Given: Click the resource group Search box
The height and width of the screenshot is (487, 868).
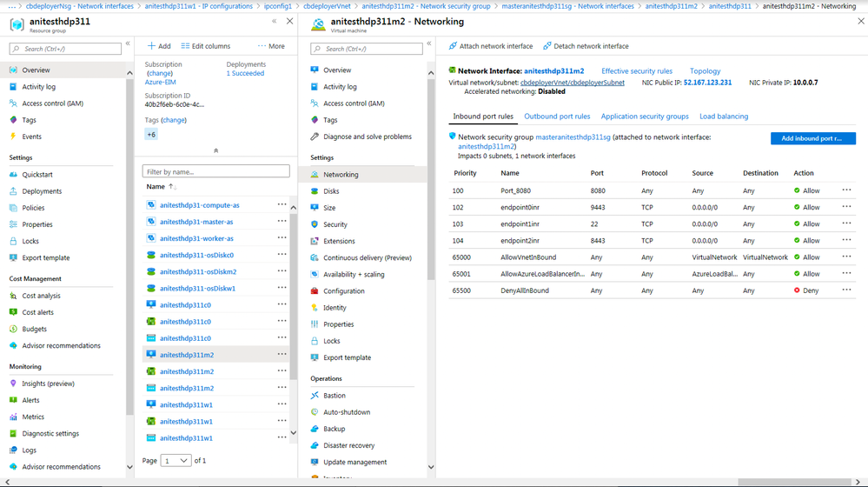Looking at the screenshot, I should coord(65,49).
